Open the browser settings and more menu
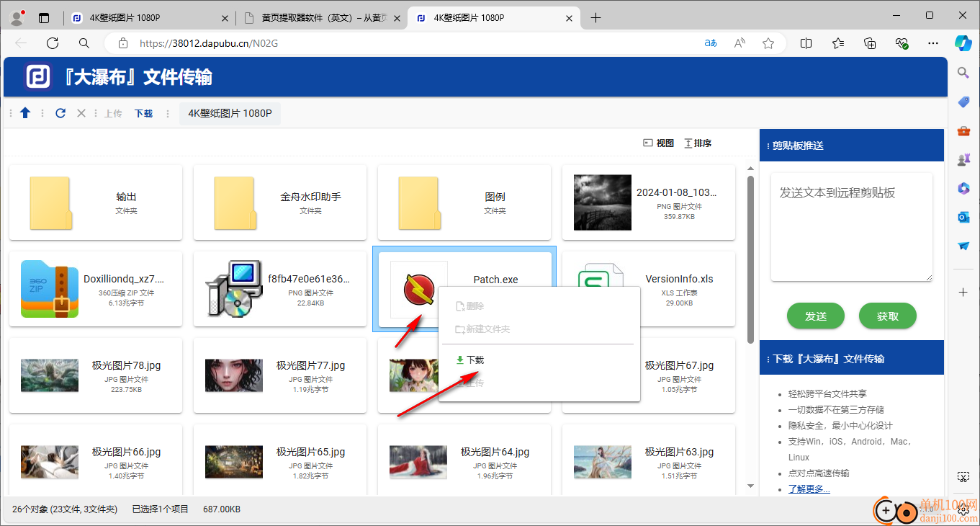This screenshot has width=980, height=526. point(933,43)
